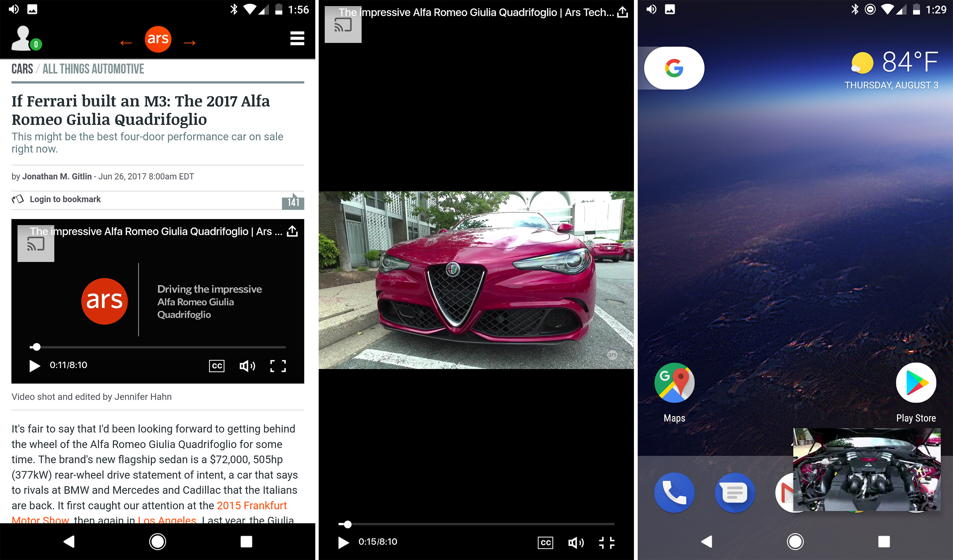Toggle closed captions on the video
953x560 pixels.
point(216,366)
